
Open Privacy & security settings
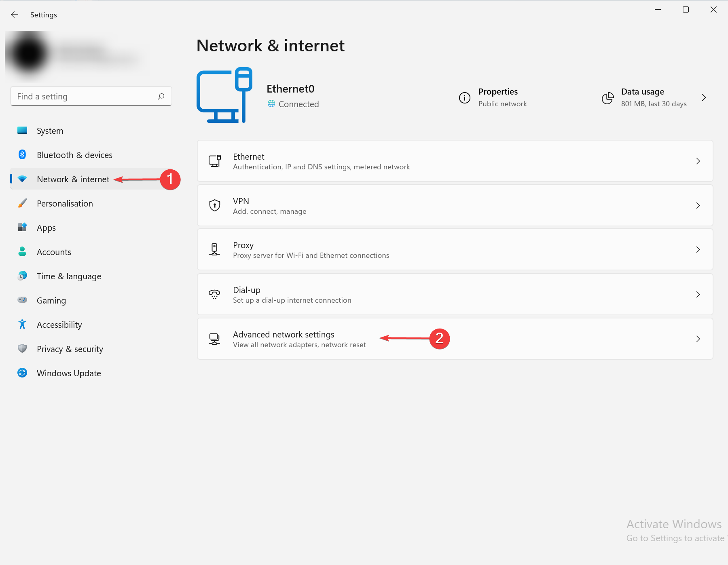(91, 349)
